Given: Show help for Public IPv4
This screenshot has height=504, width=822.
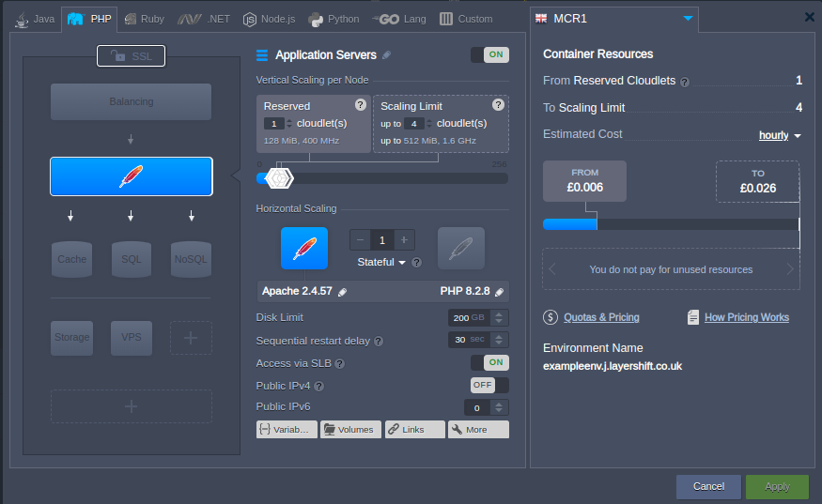Looking at the screenshot, I should coord(318,386).
